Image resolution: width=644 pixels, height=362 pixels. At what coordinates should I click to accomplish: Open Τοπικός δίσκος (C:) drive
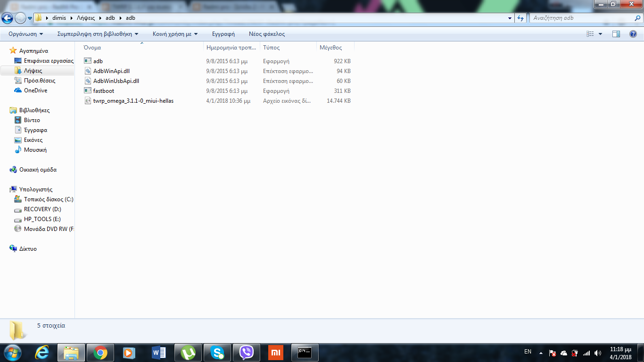(x=49, y=199)
